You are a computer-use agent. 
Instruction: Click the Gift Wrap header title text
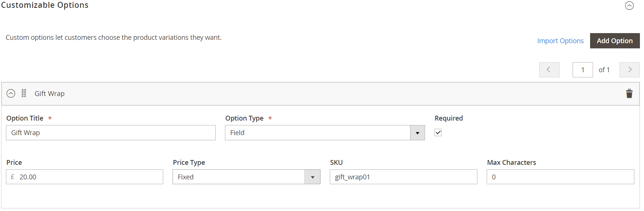(x=49, y=94)
